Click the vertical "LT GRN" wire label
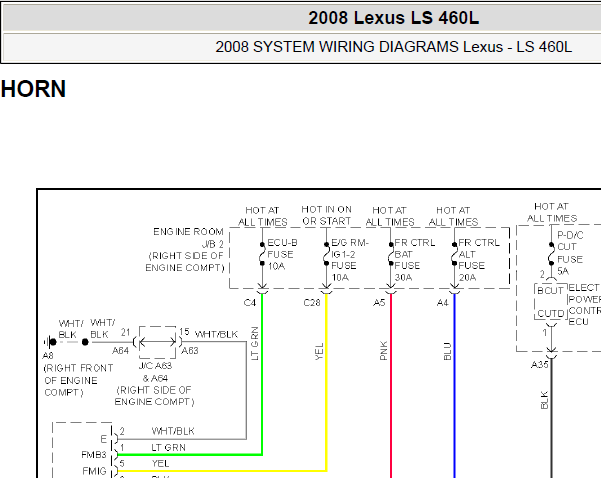This screenshot has width=601, height=478. [x=255, y=343]
